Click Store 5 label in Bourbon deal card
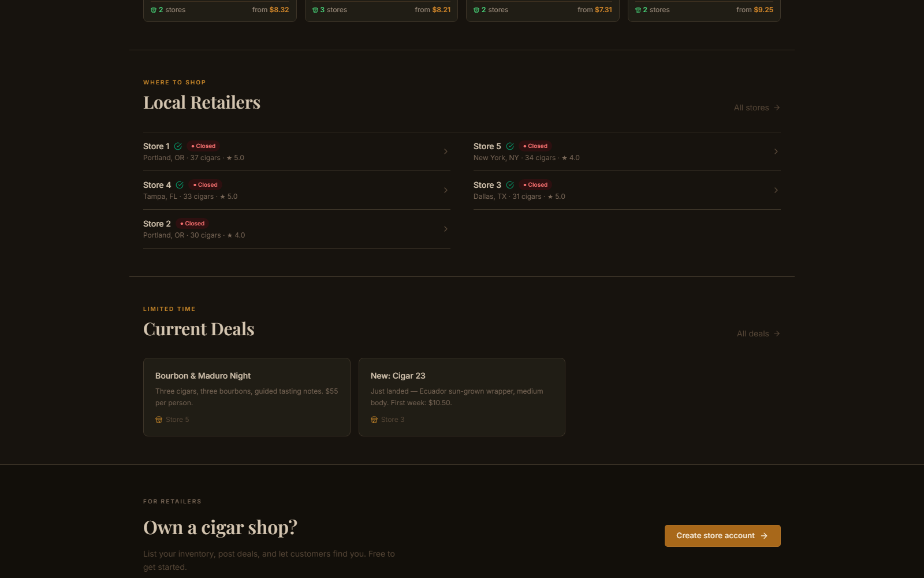Image resolution: width=924 pixels, height=578 pixels. pos(177,420)
